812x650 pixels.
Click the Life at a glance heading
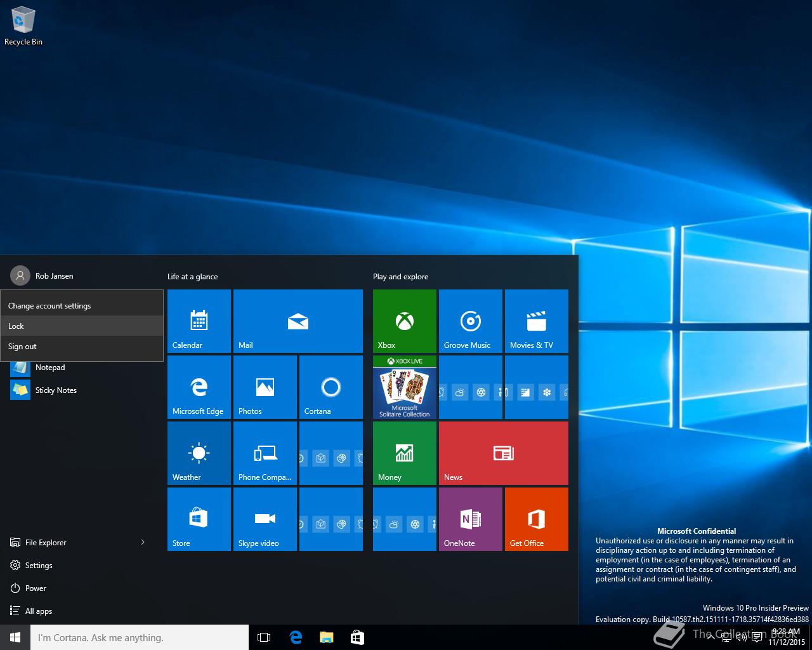(x=192, y=277)
